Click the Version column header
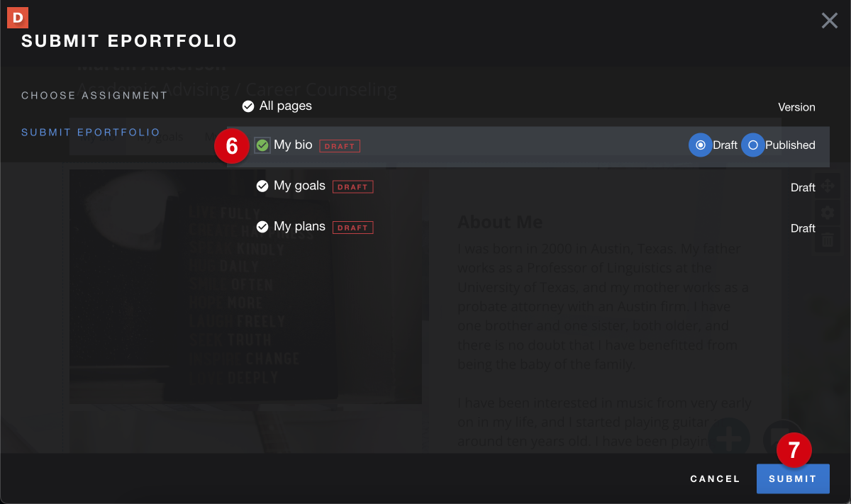 point(796,107)
